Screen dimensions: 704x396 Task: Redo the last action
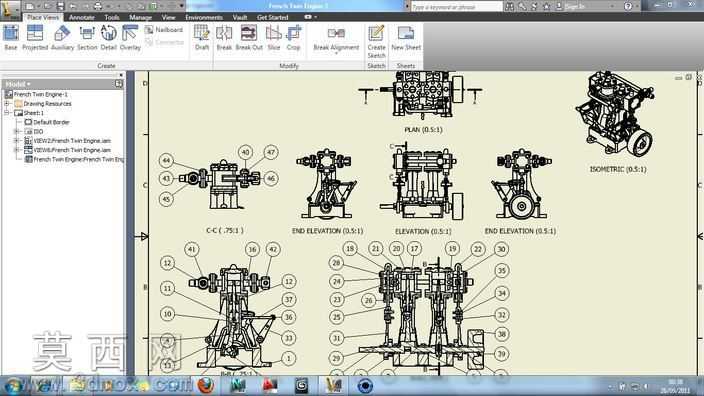point(85,6)
